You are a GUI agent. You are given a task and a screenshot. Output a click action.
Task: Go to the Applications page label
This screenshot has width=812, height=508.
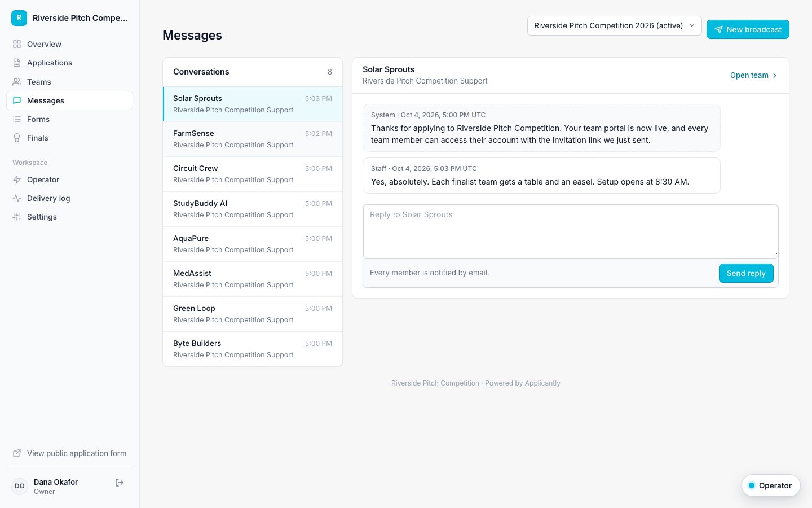(50, 63)
